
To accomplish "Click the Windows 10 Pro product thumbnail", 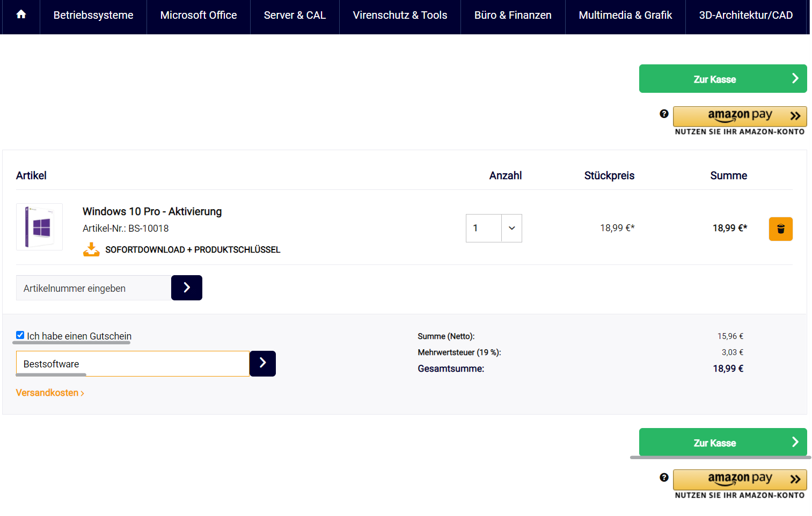I will (39, 226).
